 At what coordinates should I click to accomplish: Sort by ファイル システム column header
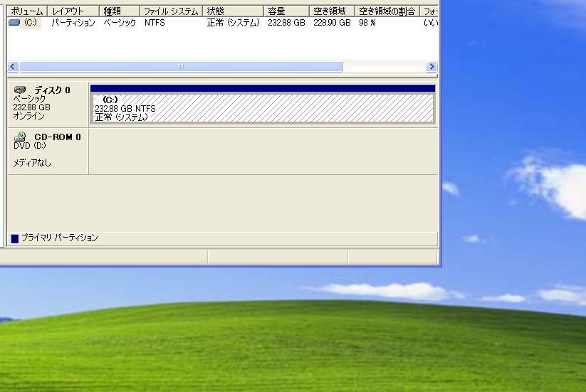click(171, 11)
